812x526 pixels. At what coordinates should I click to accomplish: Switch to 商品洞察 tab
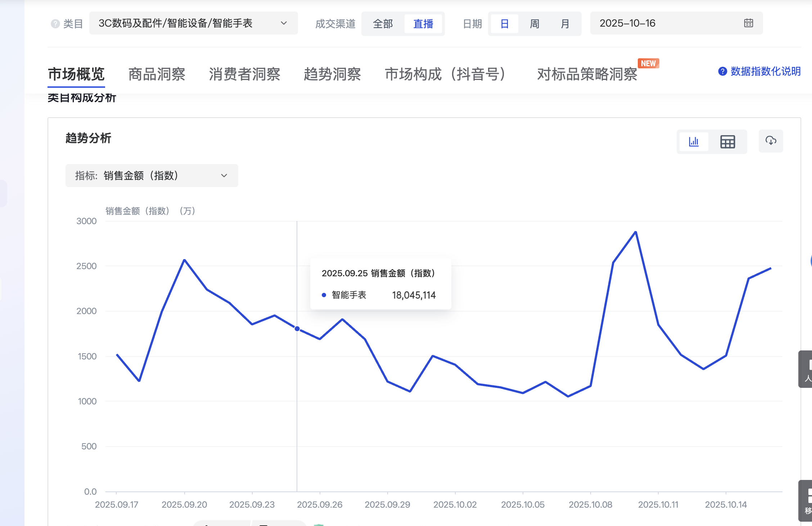[157, 74]
